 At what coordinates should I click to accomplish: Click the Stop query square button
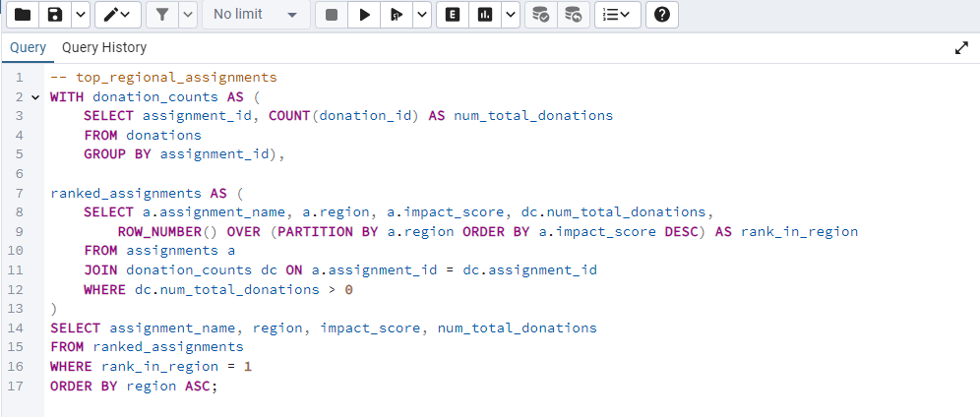[332, 15]
